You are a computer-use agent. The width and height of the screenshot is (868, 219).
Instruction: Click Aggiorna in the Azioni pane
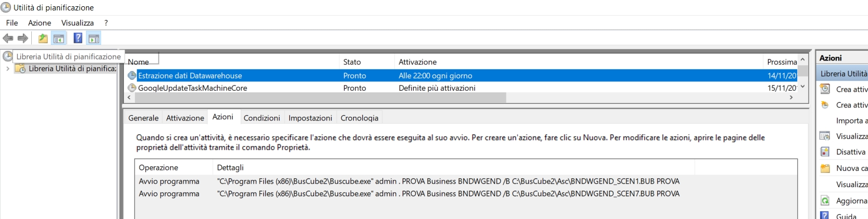(x=851, y=201)
